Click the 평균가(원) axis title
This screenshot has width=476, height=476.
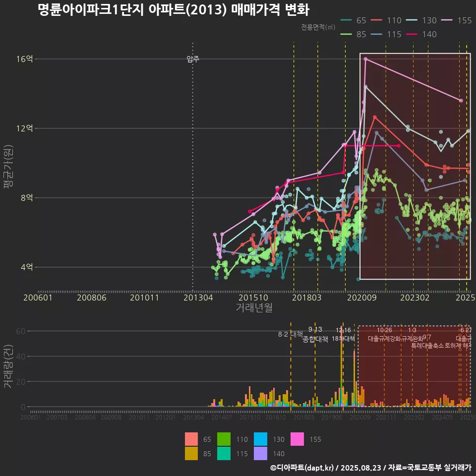[x=8, y=167]
